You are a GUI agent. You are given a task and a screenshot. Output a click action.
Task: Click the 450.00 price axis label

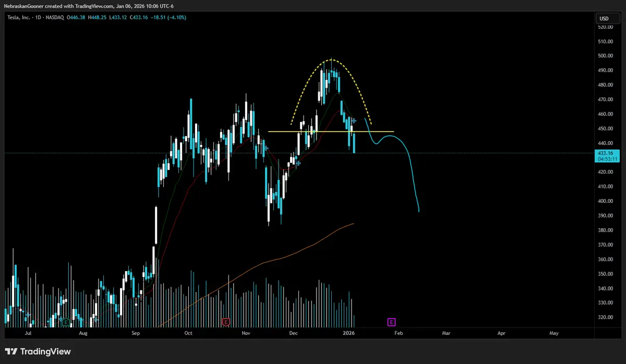pos(606,129)
